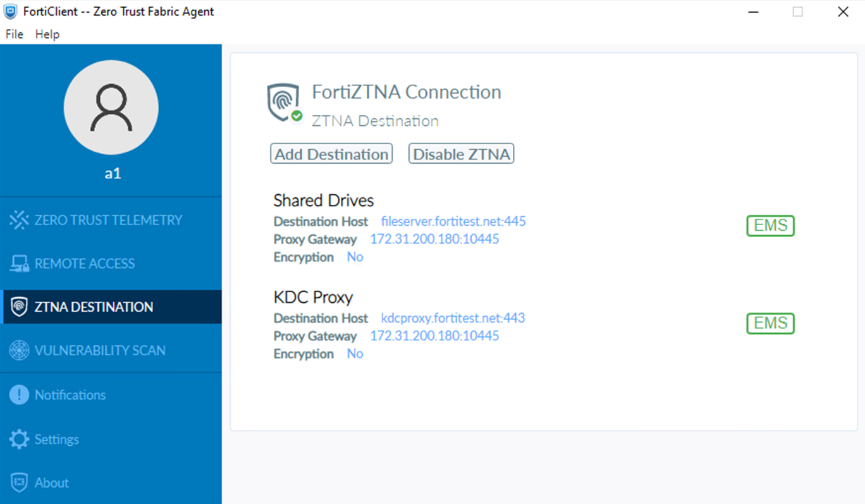865x504 pixels.
Task: Open Remote Access from the sidebar icon
Action: tap(20, 263)
